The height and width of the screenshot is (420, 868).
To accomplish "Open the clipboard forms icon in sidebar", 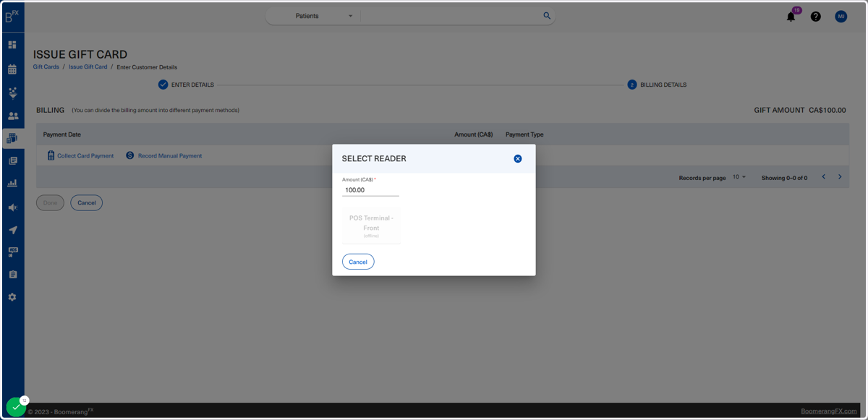I will [x=12, y=275].
